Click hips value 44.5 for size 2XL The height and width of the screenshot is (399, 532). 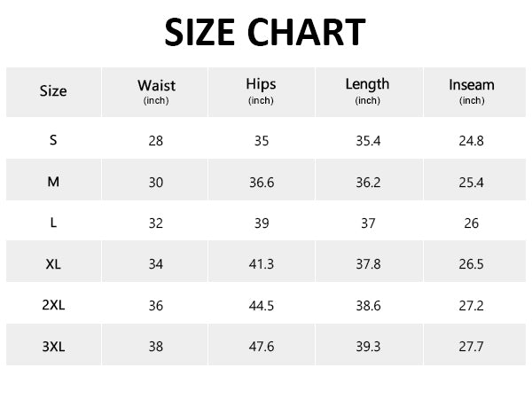(x=261, y=305)
